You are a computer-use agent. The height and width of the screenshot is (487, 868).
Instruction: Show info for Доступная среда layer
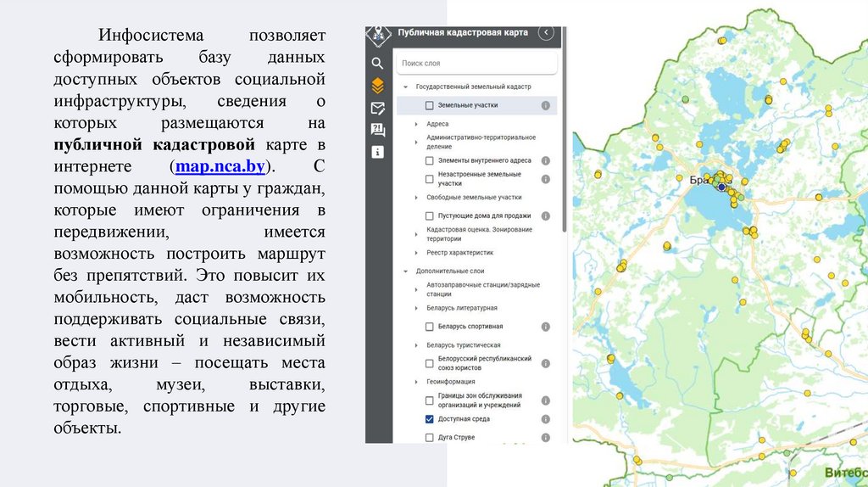point(546,419)
